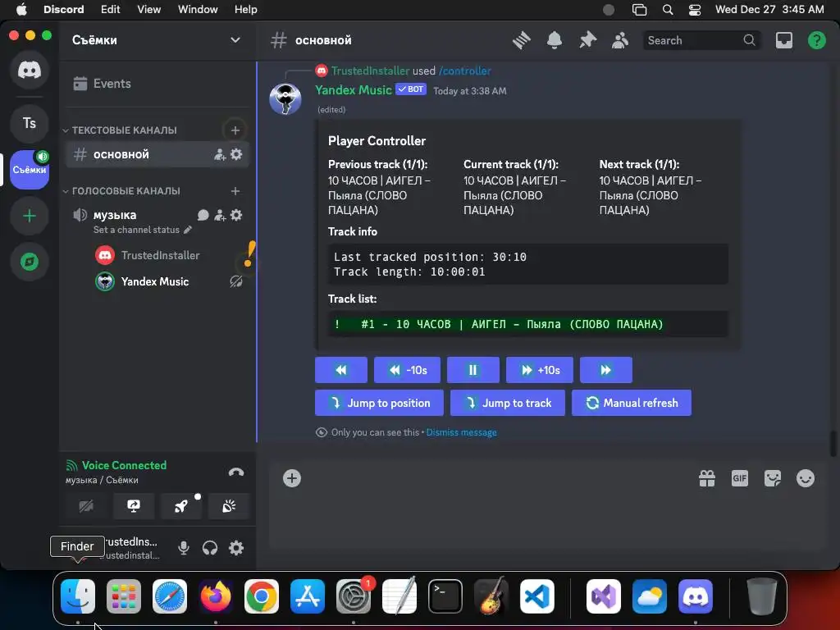Select the Ts server icon
This screenshot has height=630, width=840.
click(x=30, y=123)
